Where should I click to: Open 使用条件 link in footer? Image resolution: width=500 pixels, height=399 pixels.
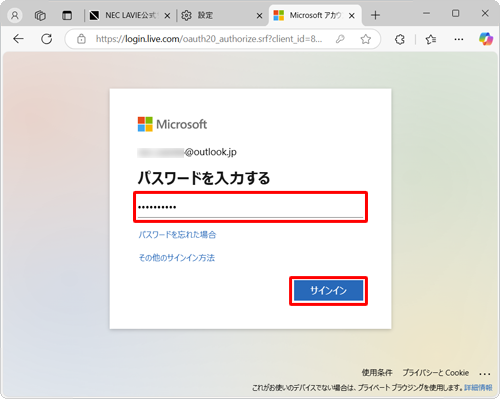coord(377,373)
